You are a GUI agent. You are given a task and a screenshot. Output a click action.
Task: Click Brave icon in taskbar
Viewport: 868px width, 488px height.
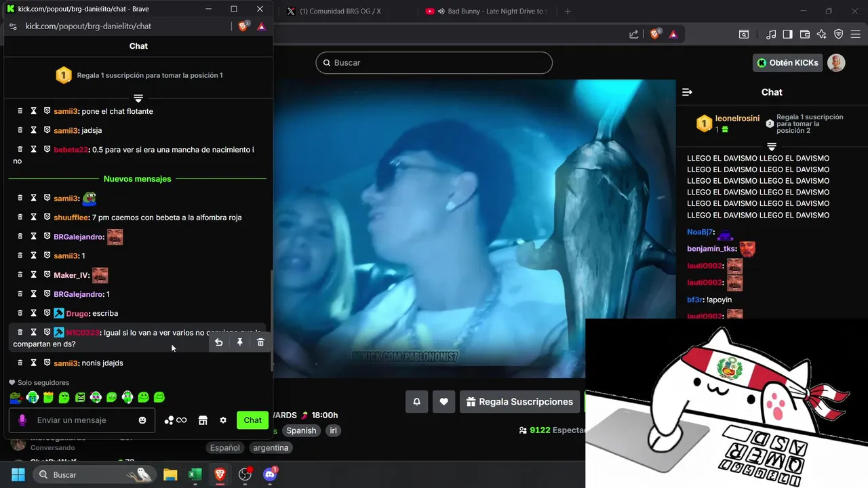pyautogui.click(x=220, y=474)
